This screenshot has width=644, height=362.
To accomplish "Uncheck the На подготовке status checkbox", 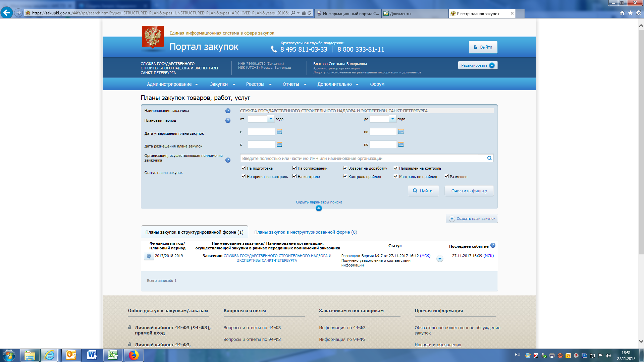I will [x=244, y=168].
